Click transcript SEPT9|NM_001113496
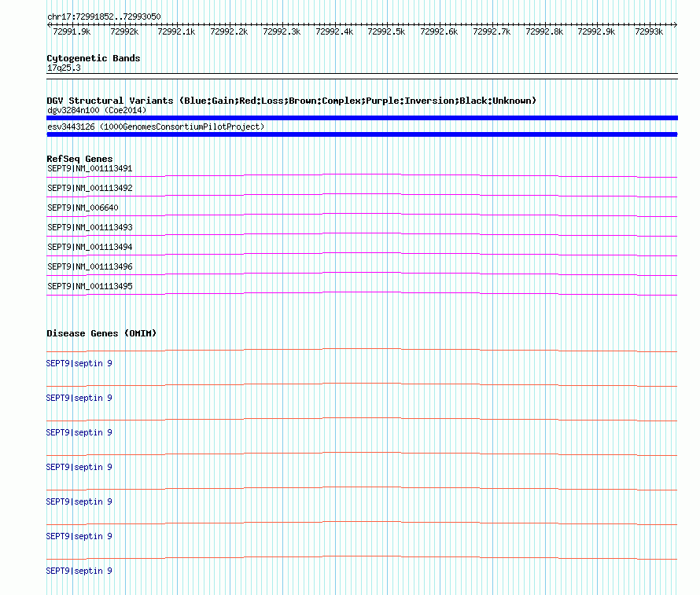700x595 pixels. [90, 266]
